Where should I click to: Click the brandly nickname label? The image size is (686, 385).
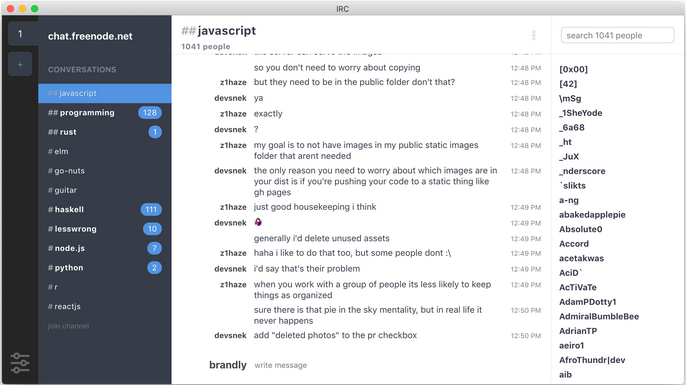pyautogui.click(x=228, y=365)
